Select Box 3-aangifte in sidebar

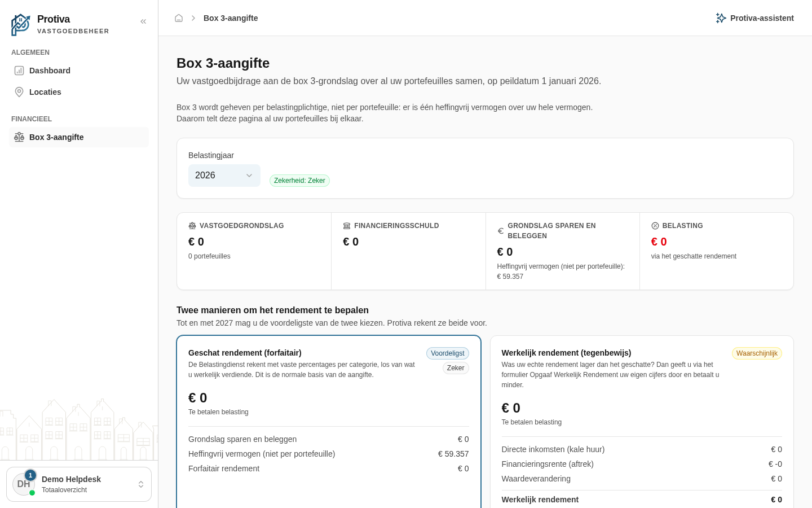point(79,137)
